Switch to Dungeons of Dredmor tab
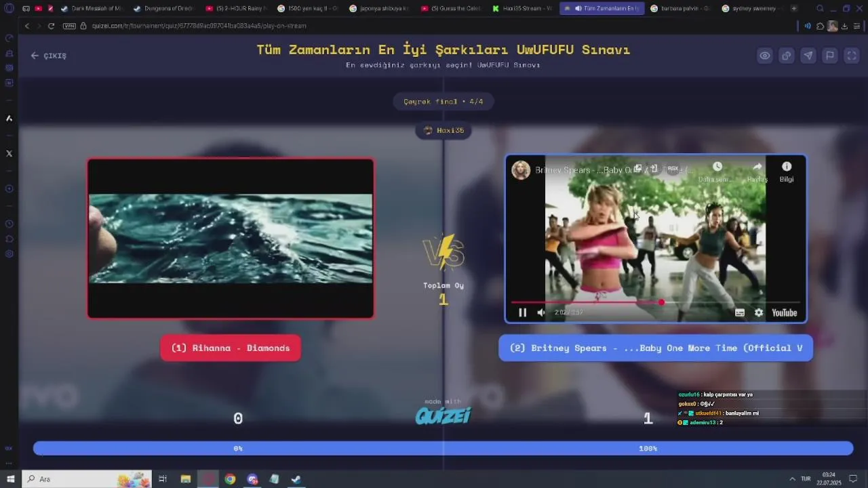The width and height of the screenshot is (868, 488). (164, 8)
